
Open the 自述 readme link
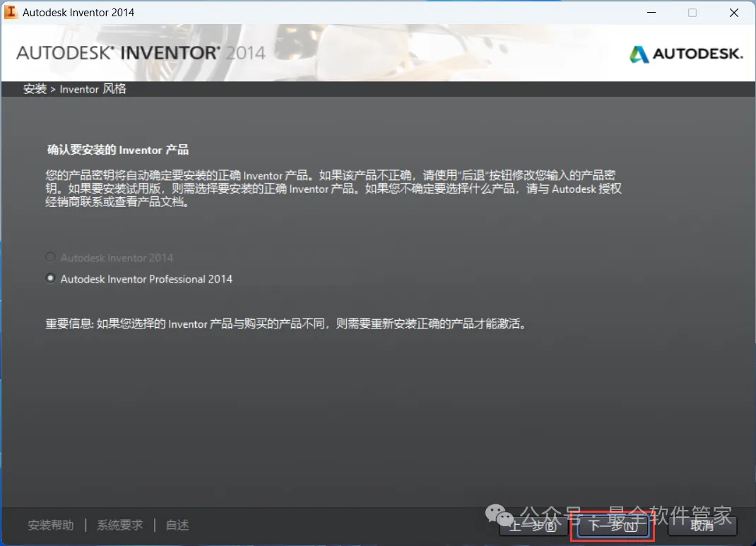[x=177, y=525]
